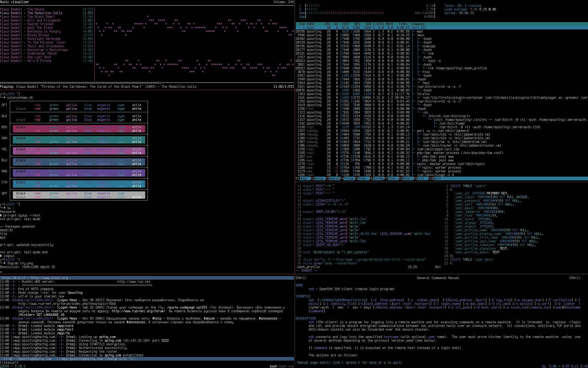The width and height of the screenshot is (588, 368).
Task: Click fbgrab tty.png command in terminal
Action: tap(20, 263)
